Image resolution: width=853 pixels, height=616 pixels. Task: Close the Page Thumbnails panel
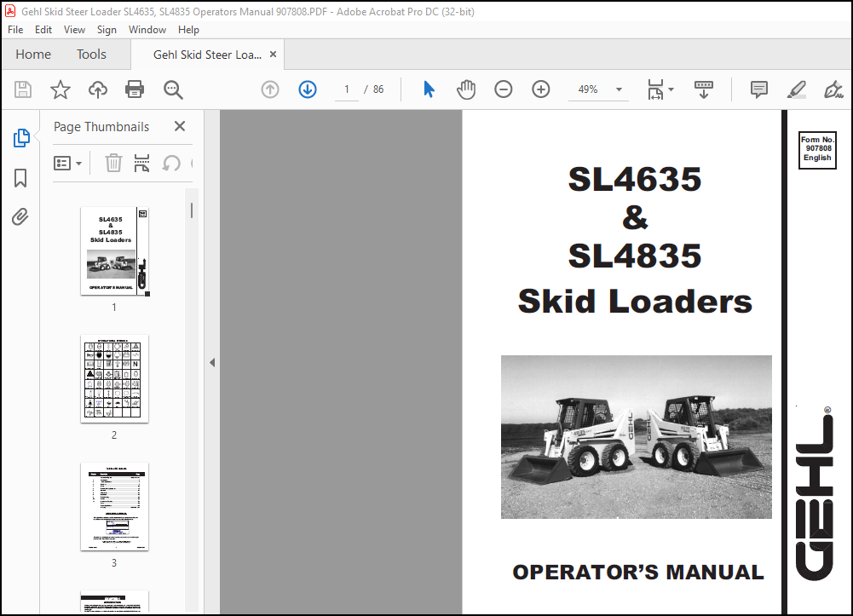coord(180,126)
